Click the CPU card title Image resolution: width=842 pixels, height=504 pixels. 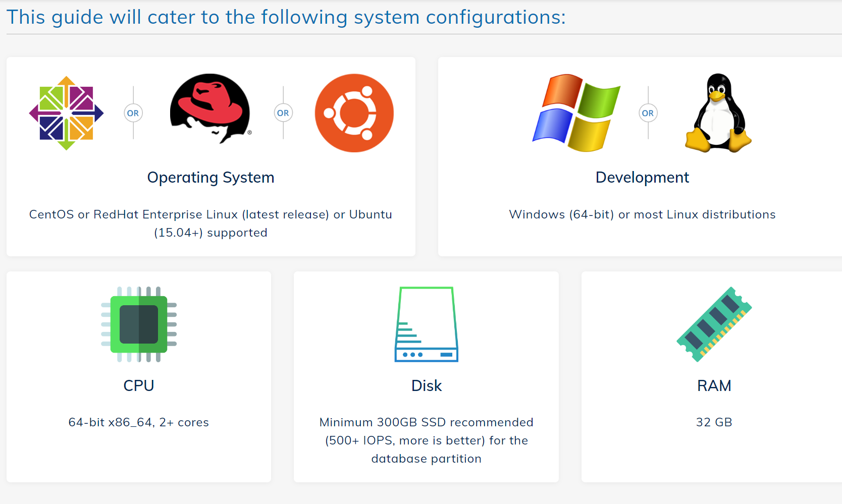point(139,385)
